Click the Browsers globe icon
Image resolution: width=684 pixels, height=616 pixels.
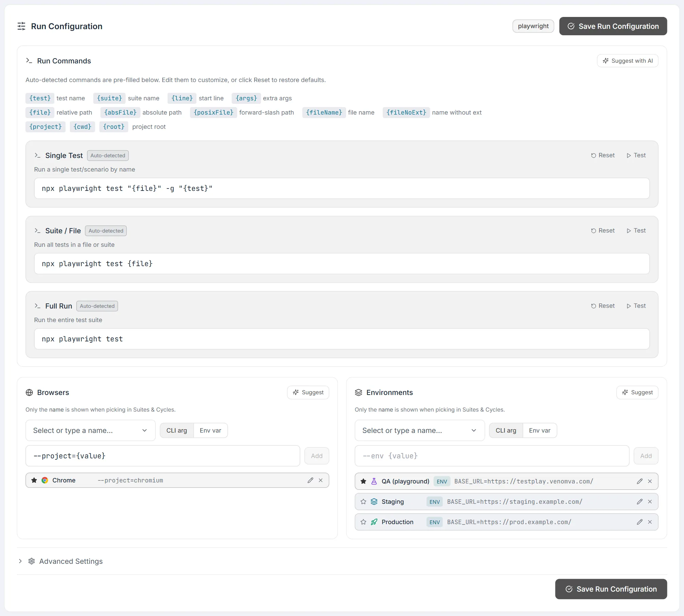click(x=30, y=393)
